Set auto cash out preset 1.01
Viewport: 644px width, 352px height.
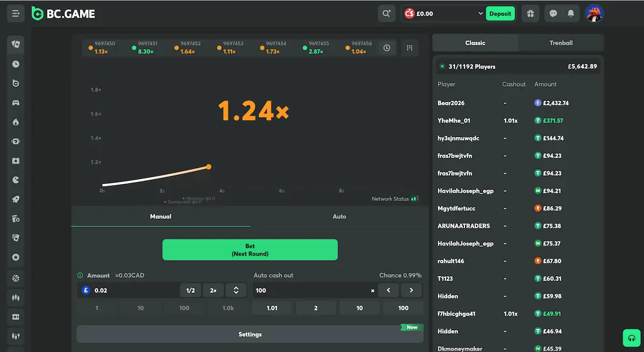pos(272,308)
